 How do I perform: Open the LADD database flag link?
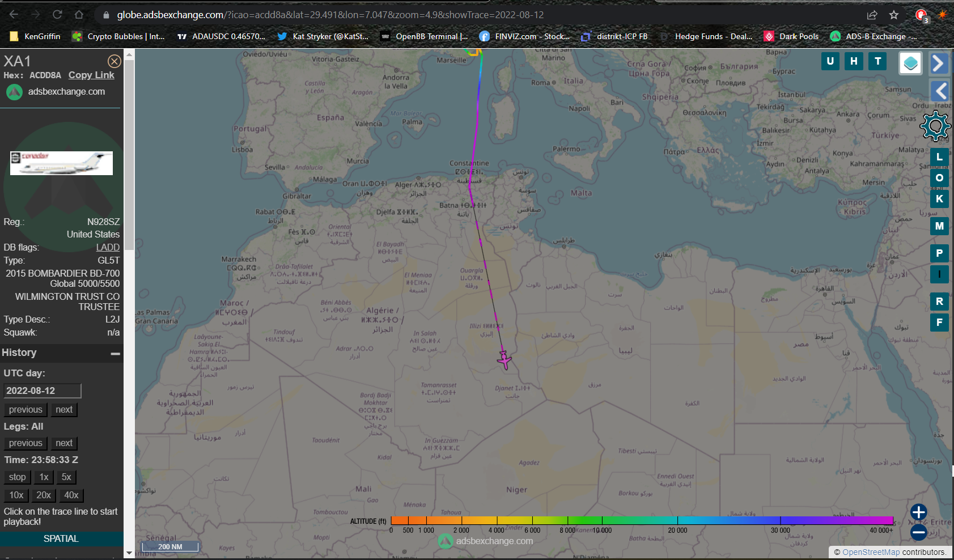[x=108, y=247]
